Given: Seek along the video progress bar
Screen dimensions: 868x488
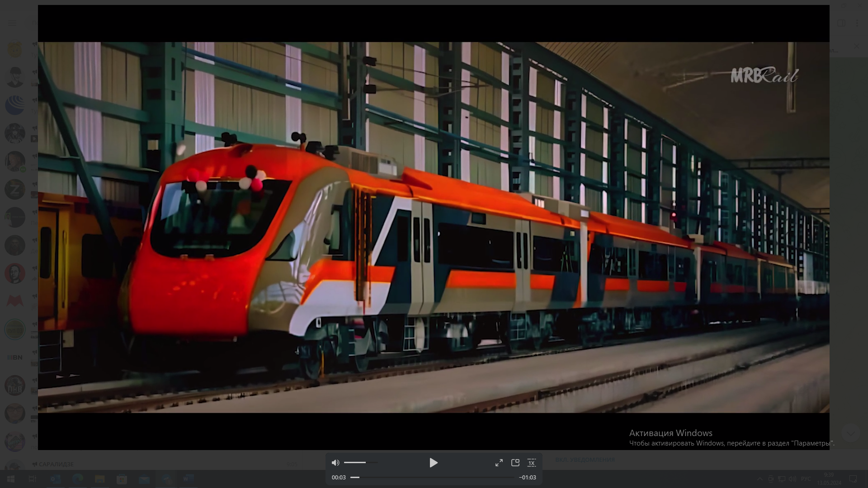Looking at the screenshot, I should (433, 477).
